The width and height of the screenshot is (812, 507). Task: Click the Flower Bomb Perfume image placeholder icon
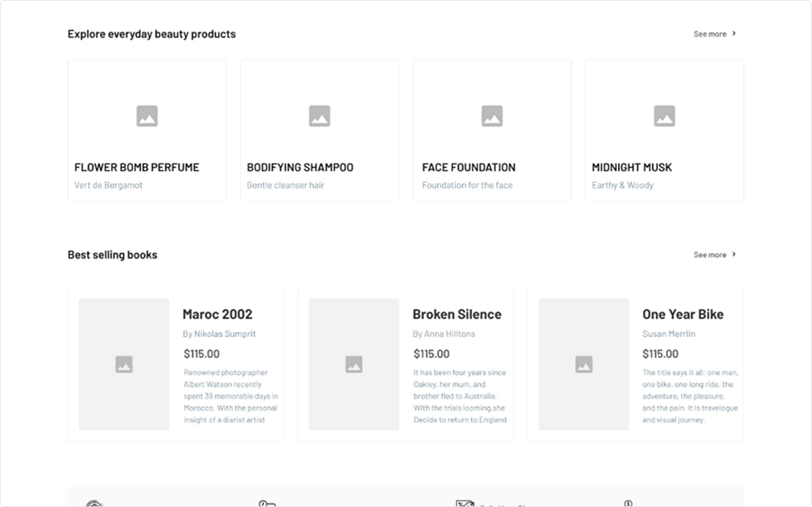click(x=147, y=116)
